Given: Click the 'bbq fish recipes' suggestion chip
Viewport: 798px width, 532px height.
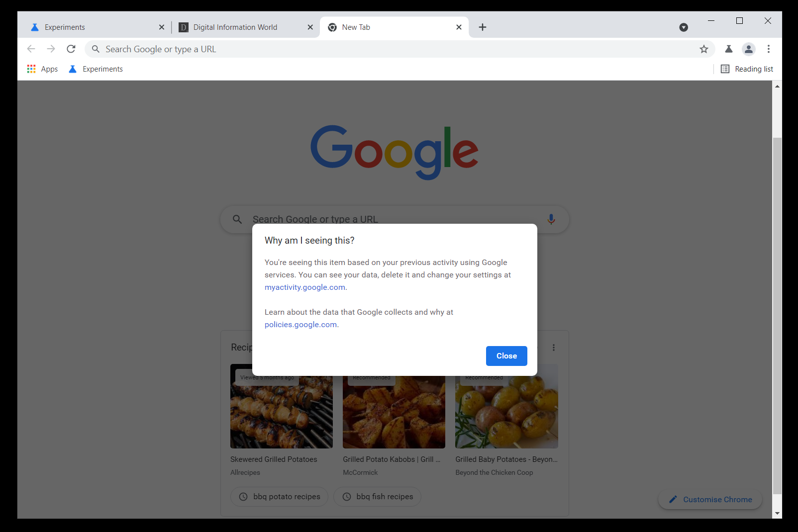Looking at the screenshot, I should pos(377,496).
